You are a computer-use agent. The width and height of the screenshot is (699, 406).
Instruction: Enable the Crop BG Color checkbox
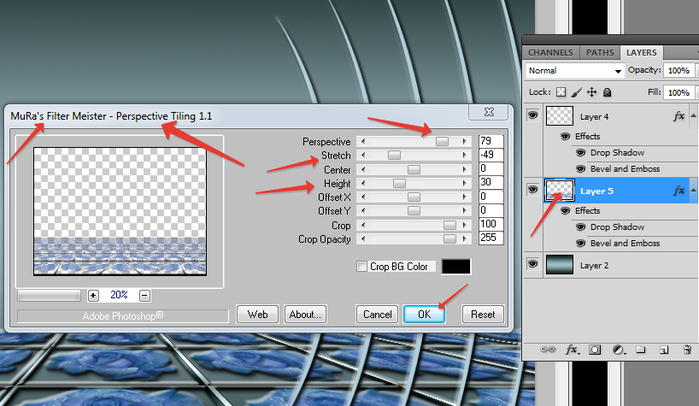[362, 266]
